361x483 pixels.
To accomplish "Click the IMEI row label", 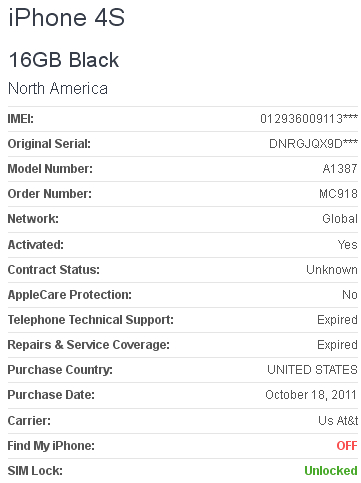I will tap(21, 119).
